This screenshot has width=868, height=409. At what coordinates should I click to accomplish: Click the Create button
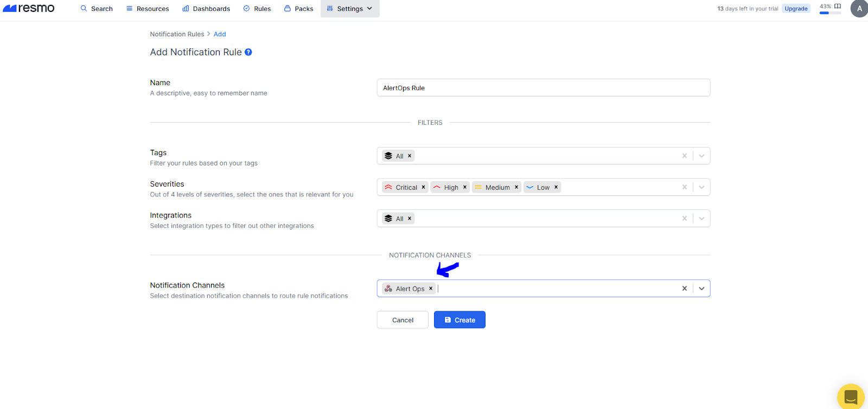[459, 320]
